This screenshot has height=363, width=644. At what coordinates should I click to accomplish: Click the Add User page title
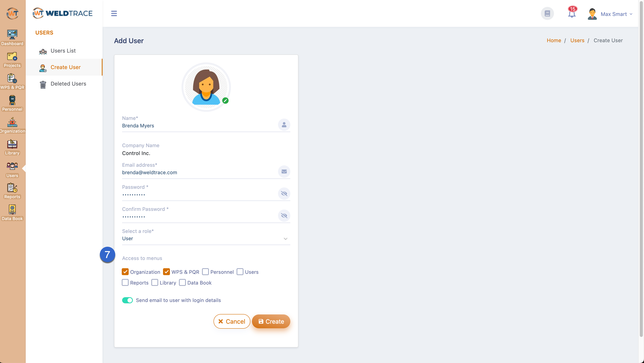point(129,41)
